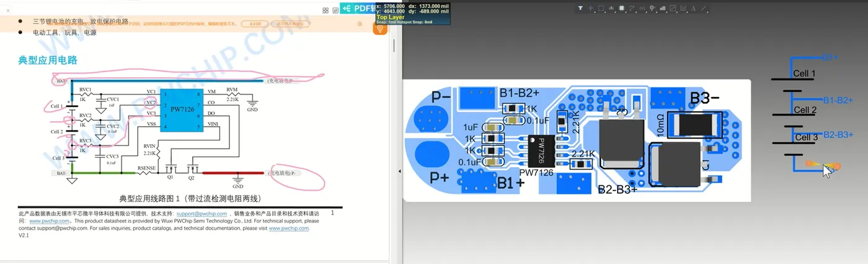Click the second outlined button in orange banner

[x=291, y=24]
